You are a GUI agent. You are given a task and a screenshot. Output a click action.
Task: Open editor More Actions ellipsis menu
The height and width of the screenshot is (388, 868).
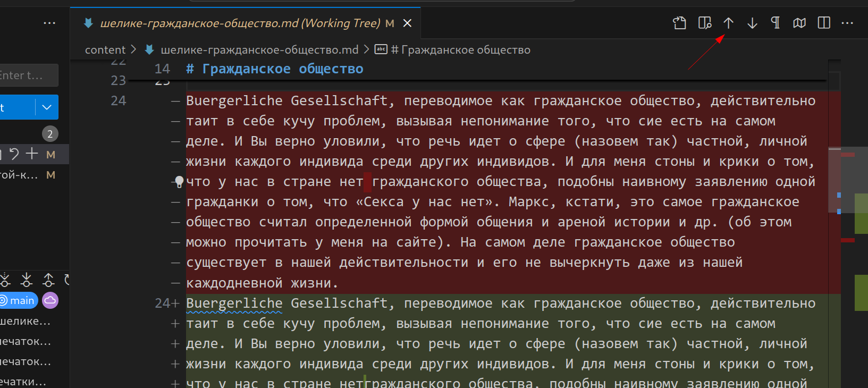point(847,23)
